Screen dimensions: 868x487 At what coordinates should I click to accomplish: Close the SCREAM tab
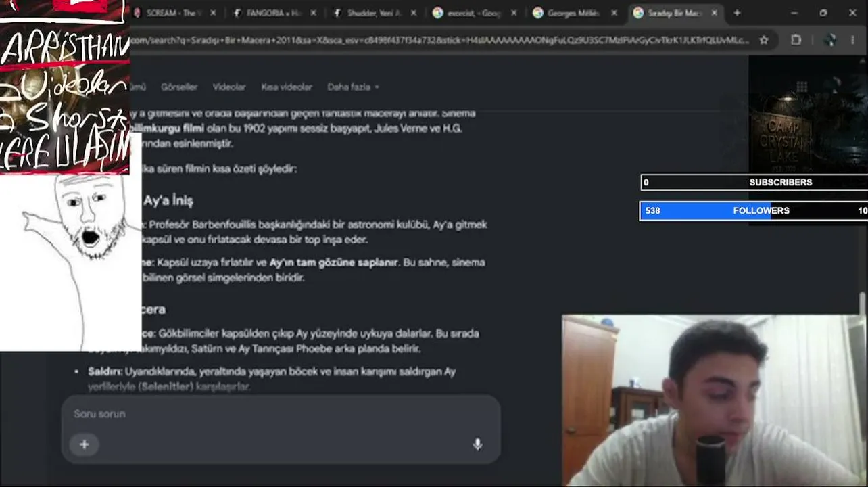214,13
